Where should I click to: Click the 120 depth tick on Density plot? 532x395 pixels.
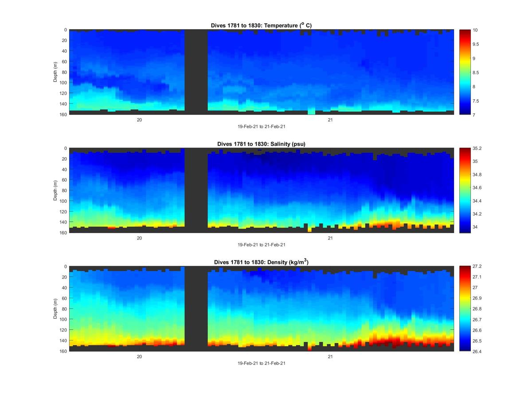[x=63, y=330]
